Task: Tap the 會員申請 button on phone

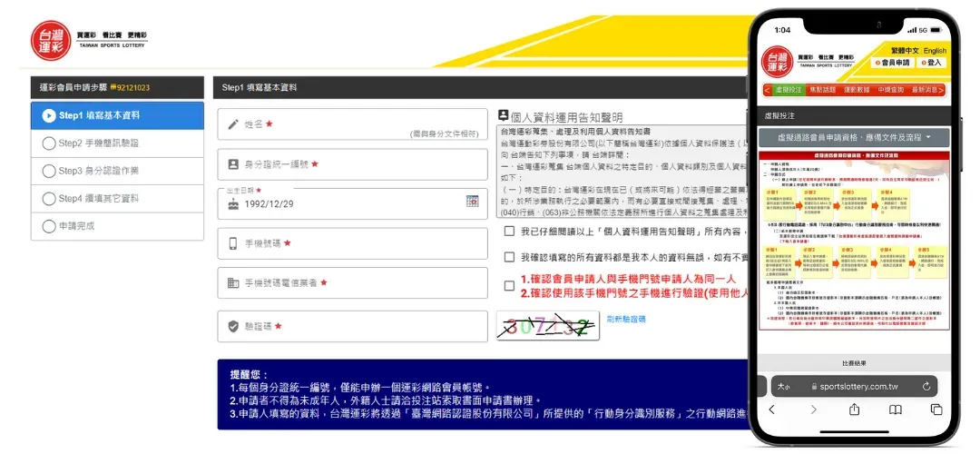Action: pyautogui.click(x=892, y=64)
